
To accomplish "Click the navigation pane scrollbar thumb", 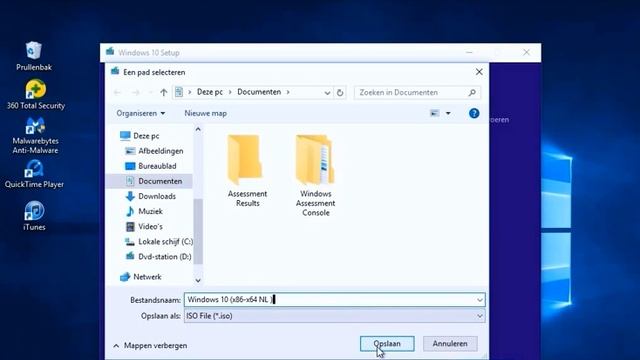I will point(198,231).
